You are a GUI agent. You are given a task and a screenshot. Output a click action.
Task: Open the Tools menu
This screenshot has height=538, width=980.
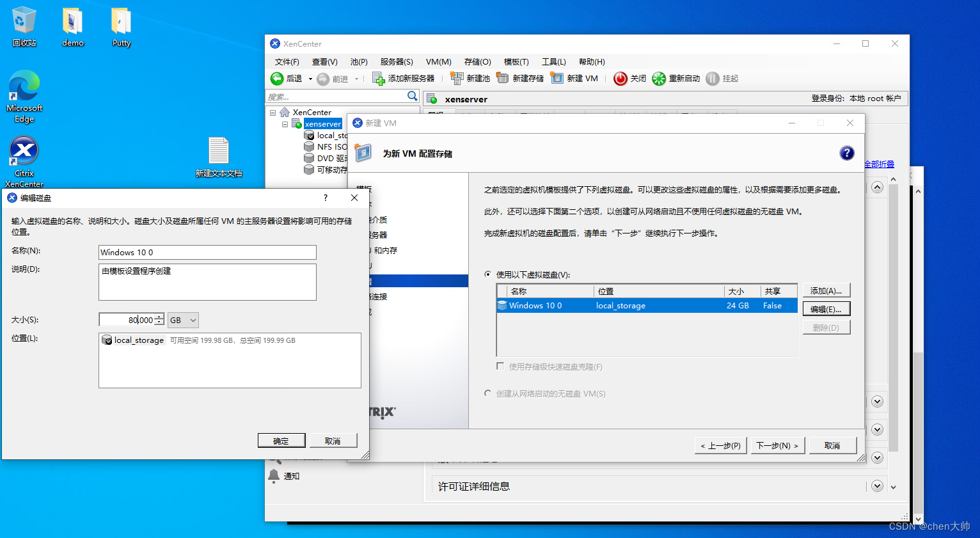click(x=554, y=62)
